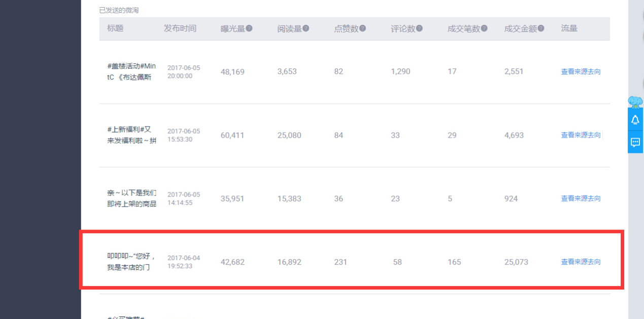Click the 发布时间 column header
Image resolution: width=644 pixels, height=319 pixels.
click(x=180, y=28)
